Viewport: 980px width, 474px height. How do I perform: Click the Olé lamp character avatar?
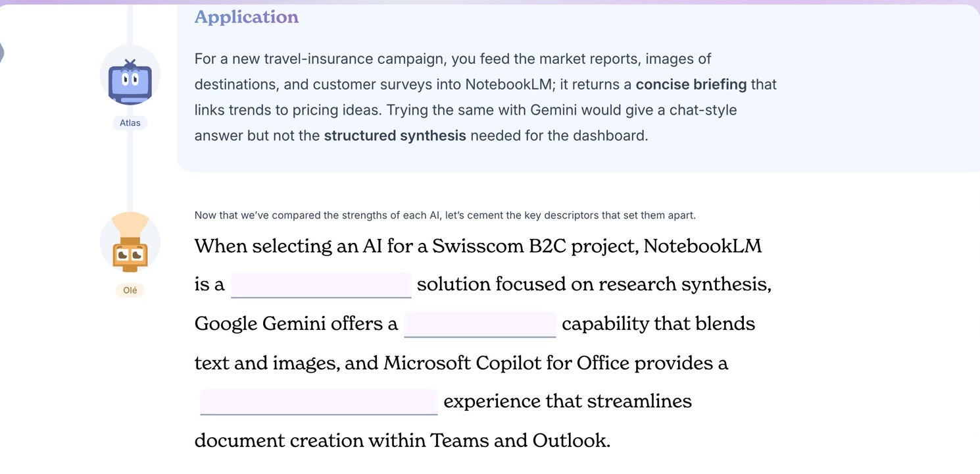tap(130, 242)
